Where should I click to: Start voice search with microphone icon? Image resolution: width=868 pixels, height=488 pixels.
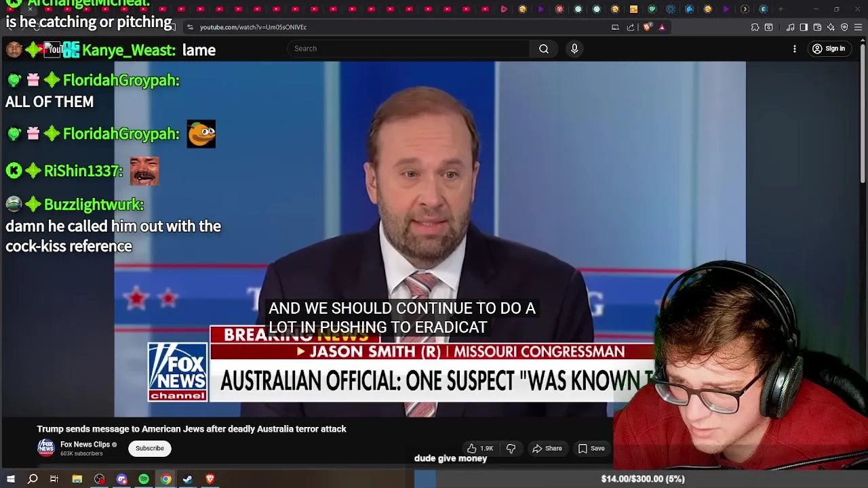click(574, 49)
